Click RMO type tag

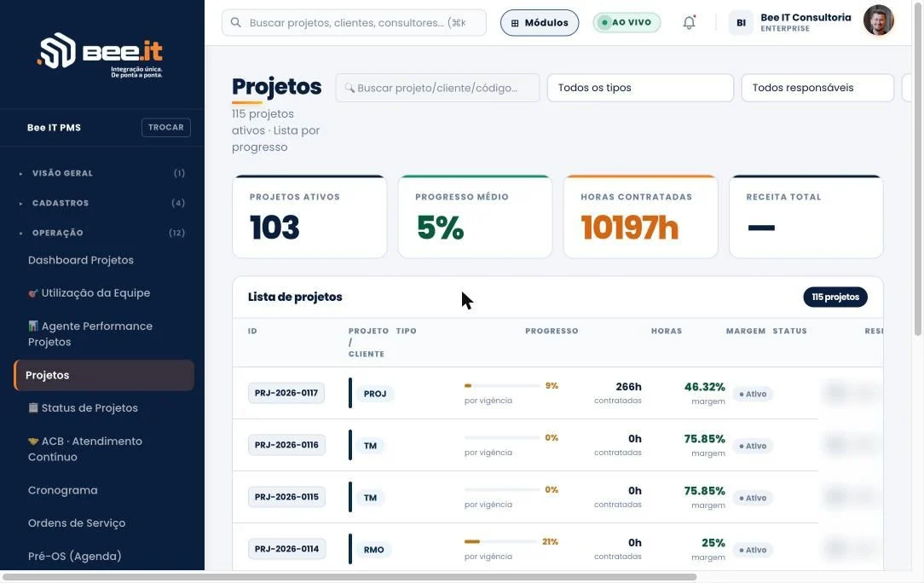click(373, 550)
